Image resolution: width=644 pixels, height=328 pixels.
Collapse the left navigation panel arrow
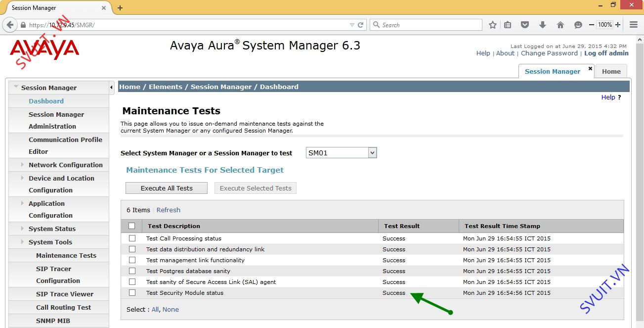tap(111, 87)
